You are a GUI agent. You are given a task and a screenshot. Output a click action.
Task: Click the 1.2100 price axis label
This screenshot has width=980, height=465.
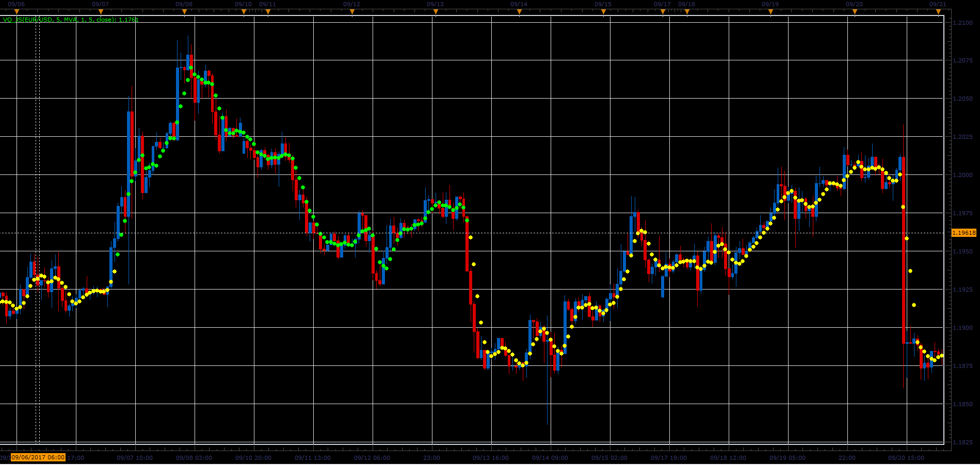(x=963, y=23)
